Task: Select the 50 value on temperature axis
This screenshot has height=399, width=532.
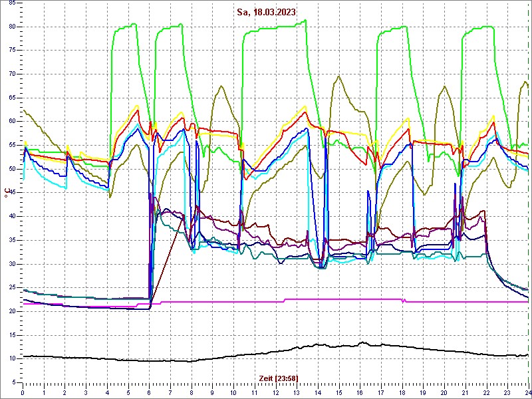Action: pos(12,169)
